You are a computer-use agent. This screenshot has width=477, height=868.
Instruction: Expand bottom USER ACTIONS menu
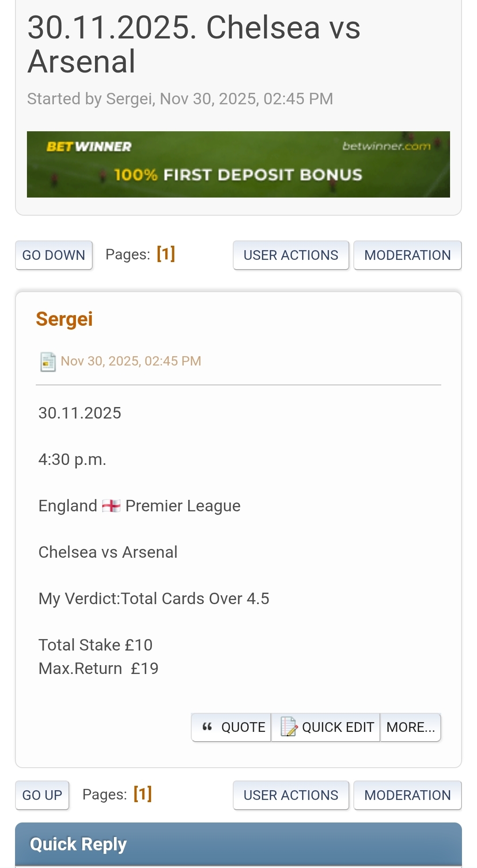point(291,795)
